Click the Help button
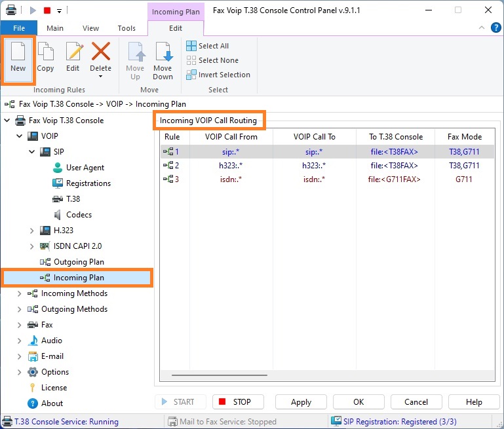This screenshot has height=429, width=504. point(474,402)
